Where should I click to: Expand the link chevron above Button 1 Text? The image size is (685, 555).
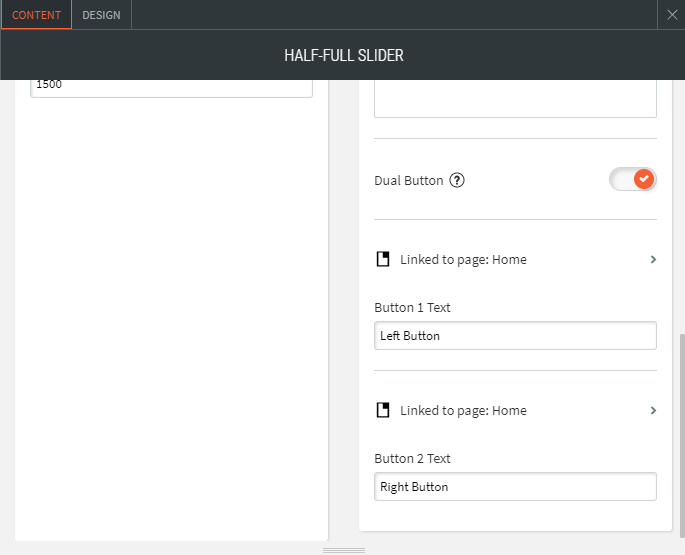click(653, 260)
